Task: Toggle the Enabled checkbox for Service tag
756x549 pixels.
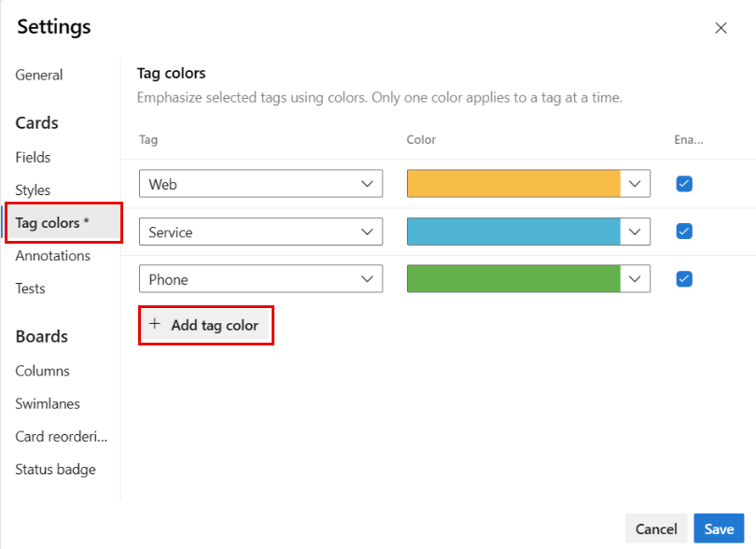Action: (684, 231)
